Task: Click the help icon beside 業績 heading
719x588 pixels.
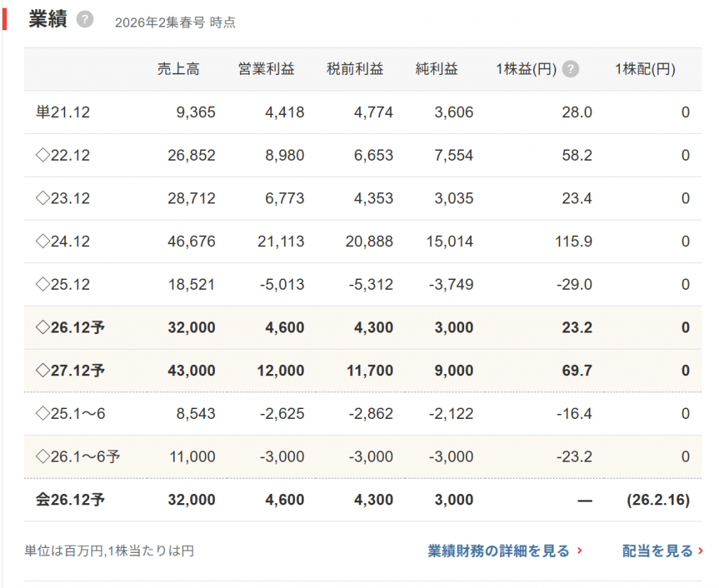Action: click(x=85, y=20)
